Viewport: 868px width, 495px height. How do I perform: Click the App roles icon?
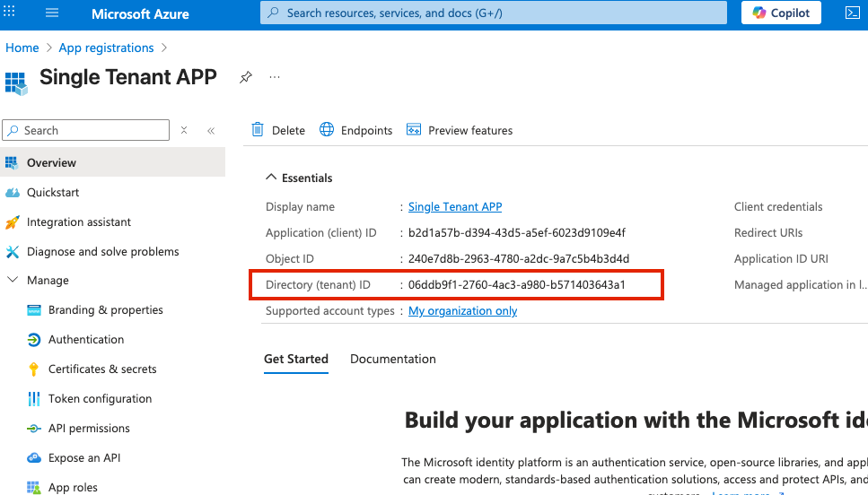tap(34, 487)
